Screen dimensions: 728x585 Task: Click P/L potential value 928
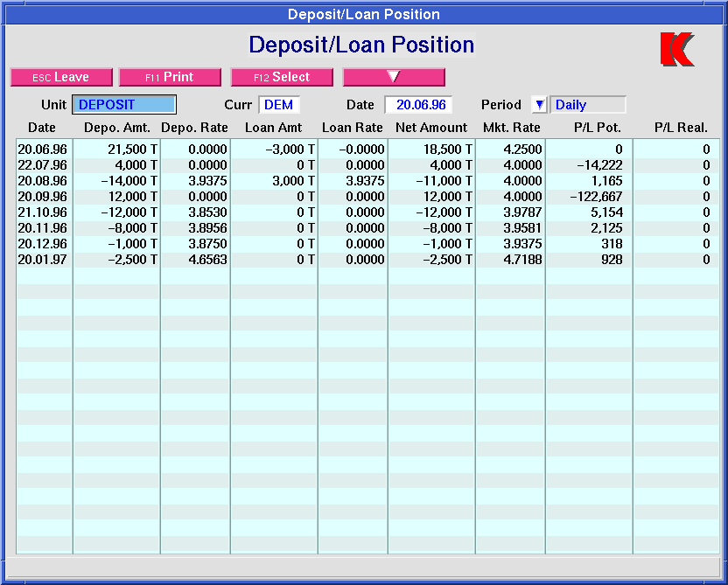tap(612, 260)
